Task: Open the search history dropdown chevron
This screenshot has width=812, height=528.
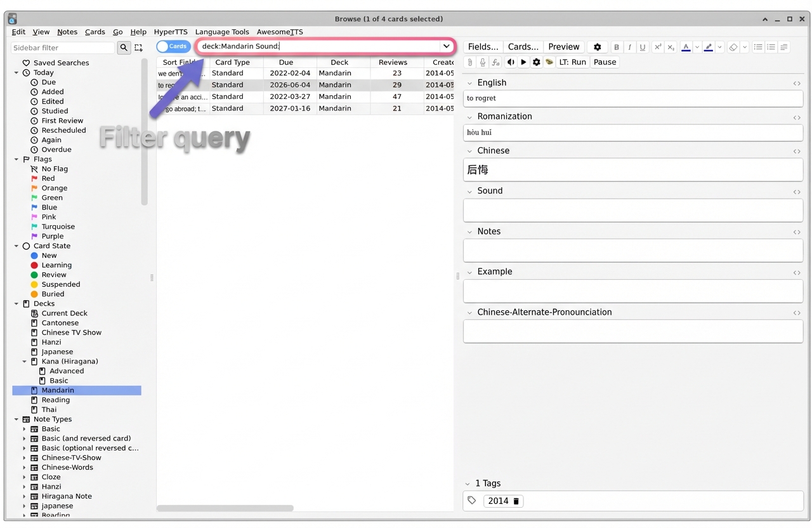Action: pyautogui.click(x=446, y=46)
